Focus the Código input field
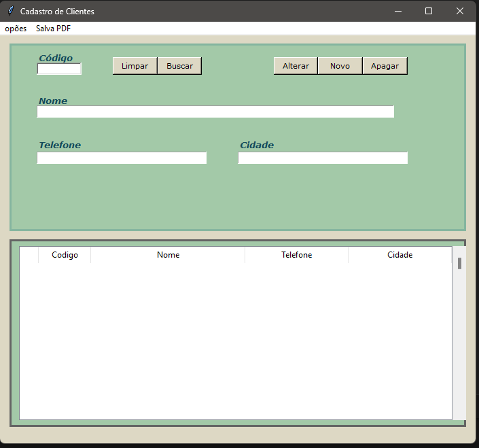The height and width of the screenshot is (448, 479). click(x=59, y=69)
